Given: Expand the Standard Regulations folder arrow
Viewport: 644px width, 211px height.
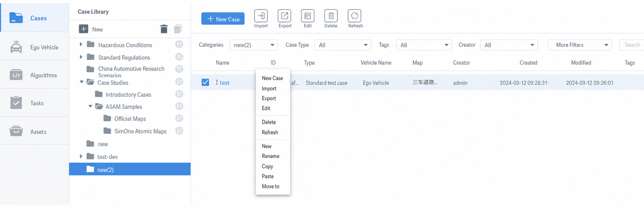Looking at the screenshot, I should 81,57.
